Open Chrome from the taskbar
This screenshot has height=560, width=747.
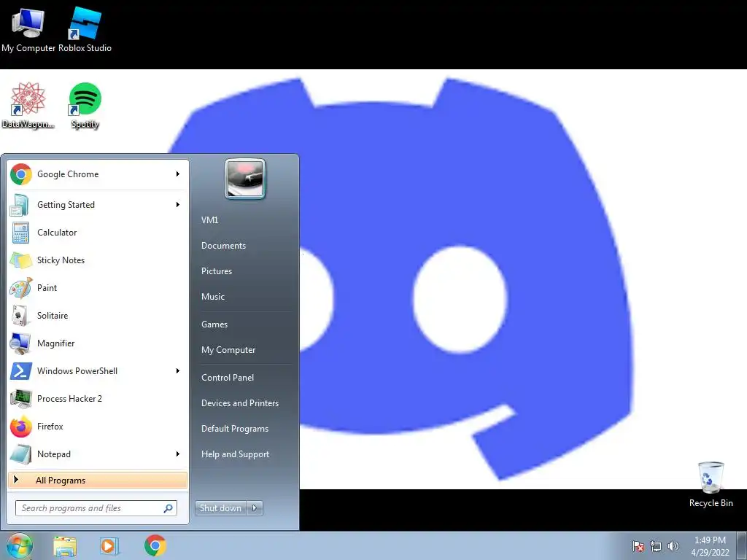[x=155, y=545]
